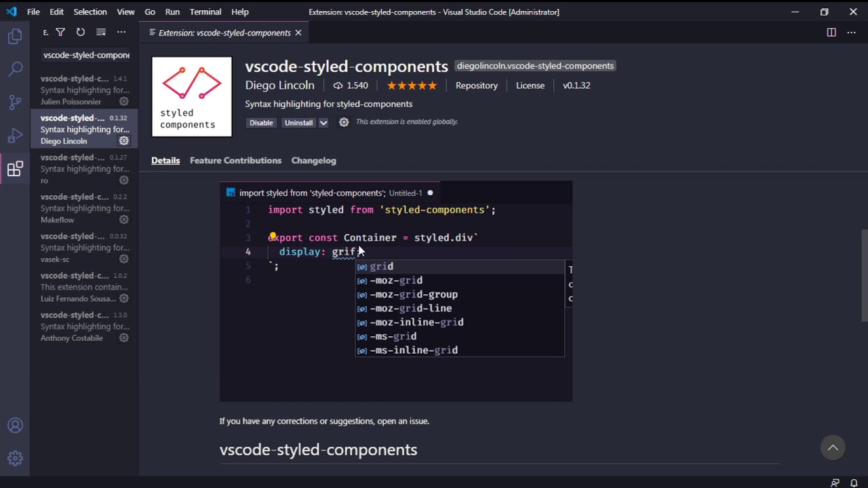868x488 pixels.
Task: Select the extension by Anthony Costabile
Action: click(x=84, y=325)
